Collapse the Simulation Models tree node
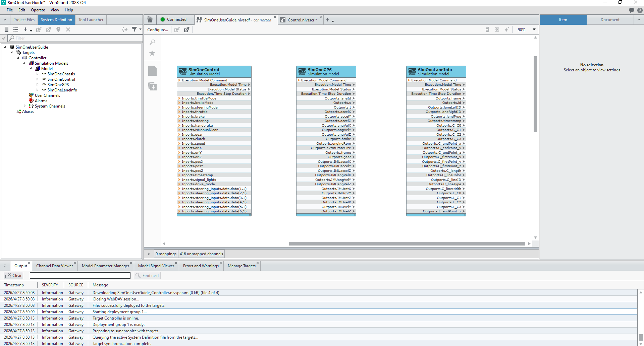The image size is (644, 346). pyautogui.click(x=24, y=63)
